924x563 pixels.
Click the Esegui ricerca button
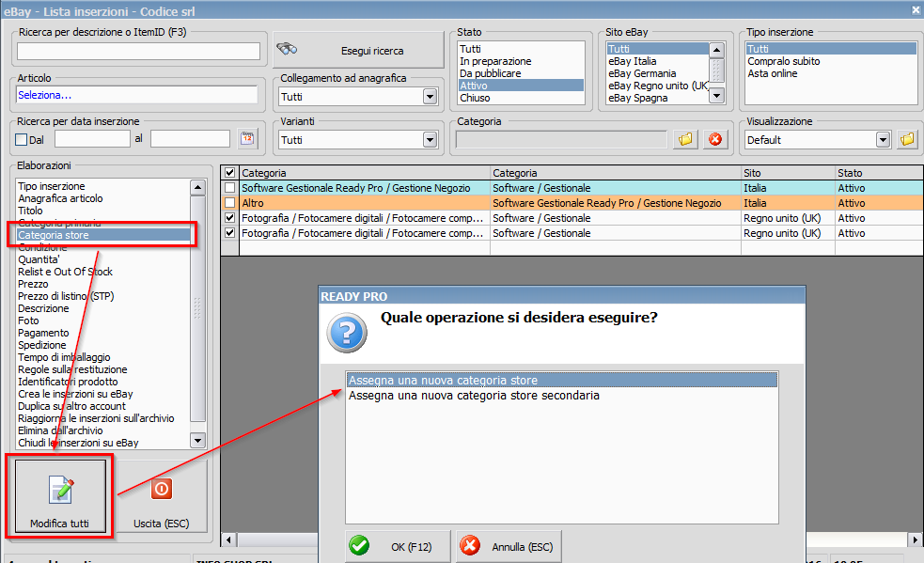click(x=358, y=50)
